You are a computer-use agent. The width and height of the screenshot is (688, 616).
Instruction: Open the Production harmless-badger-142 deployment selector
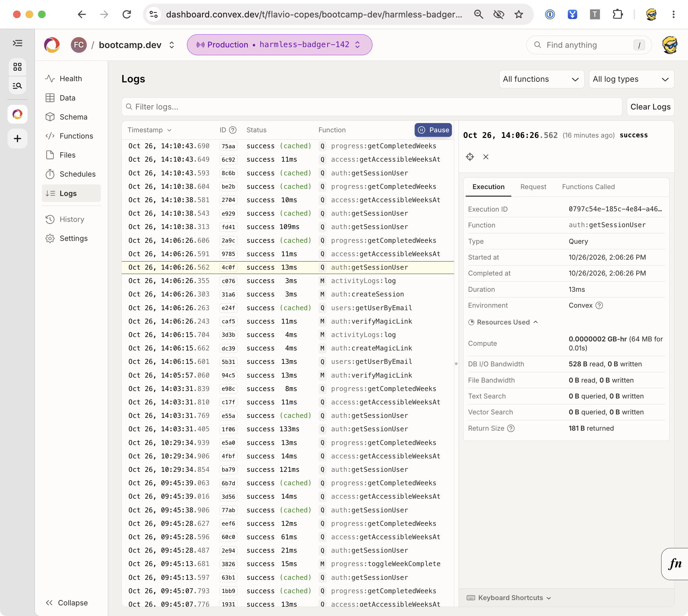click(279, 45)
